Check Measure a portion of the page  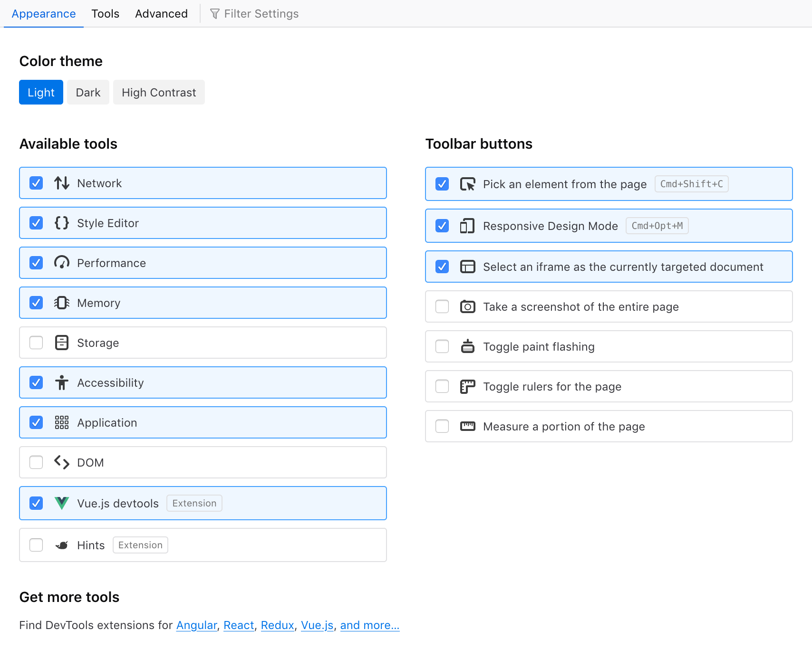442,426
